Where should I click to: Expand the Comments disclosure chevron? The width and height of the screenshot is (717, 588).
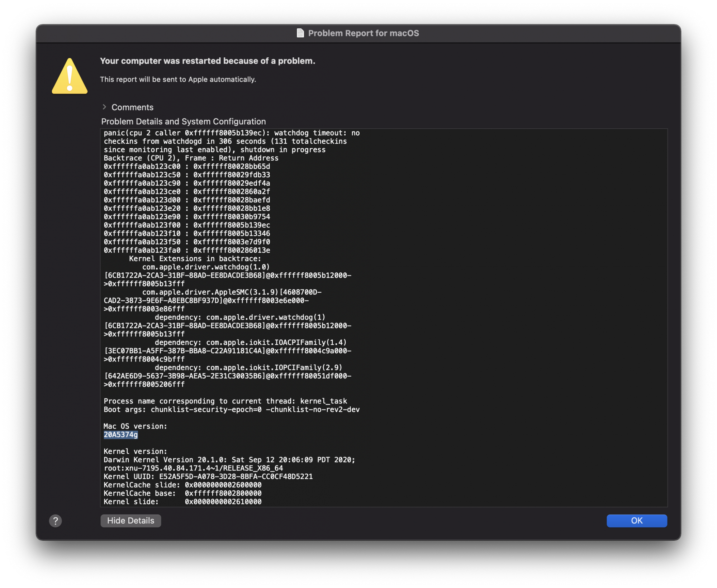point(104,107)
